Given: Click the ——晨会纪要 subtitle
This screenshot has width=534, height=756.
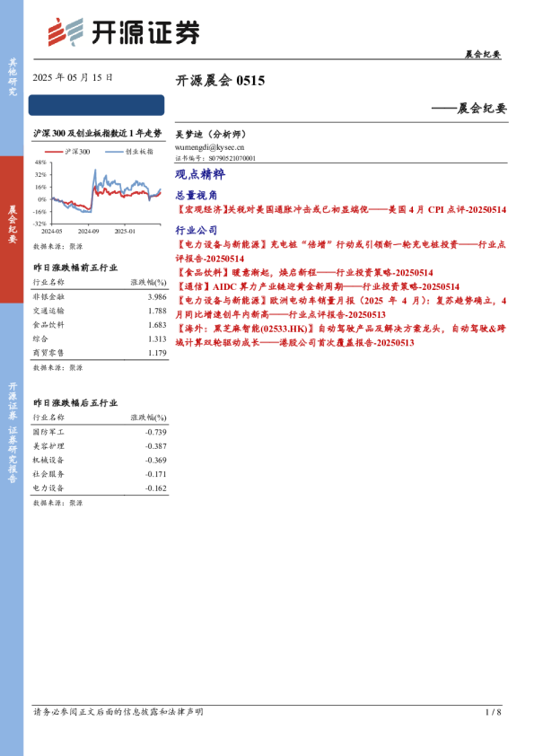Looking at the screenshot, I should (x=469, y=109).
